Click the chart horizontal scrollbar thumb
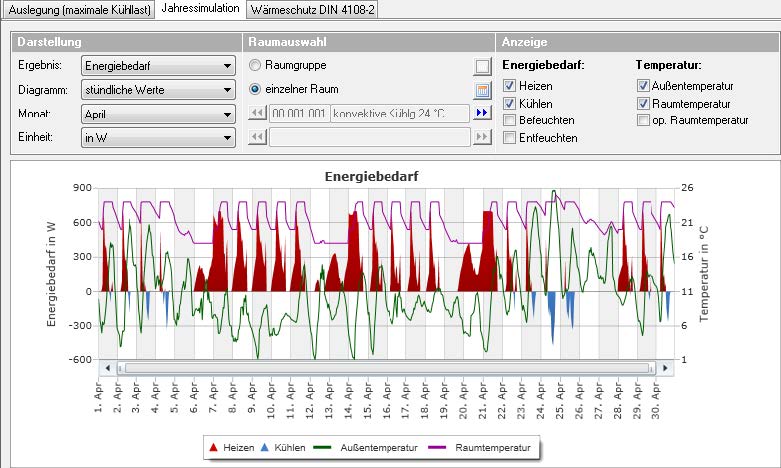Viewport: 781px width, 468px height. pyautogui.click(x=386, y=368)
